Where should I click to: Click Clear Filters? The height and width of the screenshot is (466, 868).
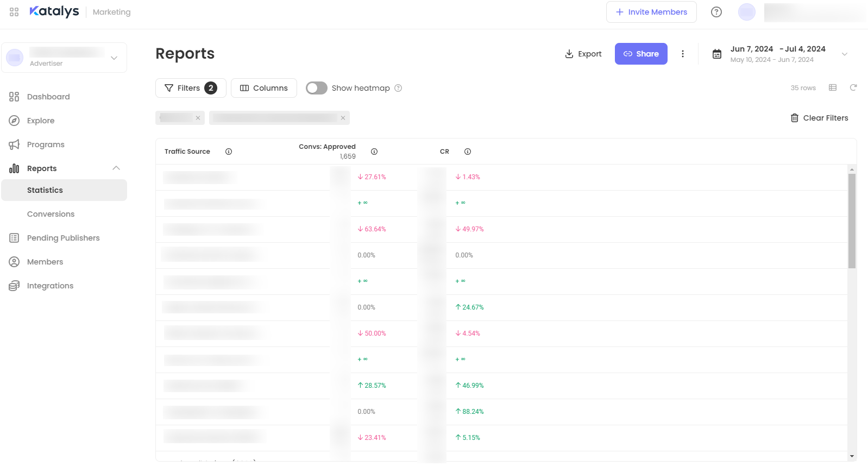819,118
